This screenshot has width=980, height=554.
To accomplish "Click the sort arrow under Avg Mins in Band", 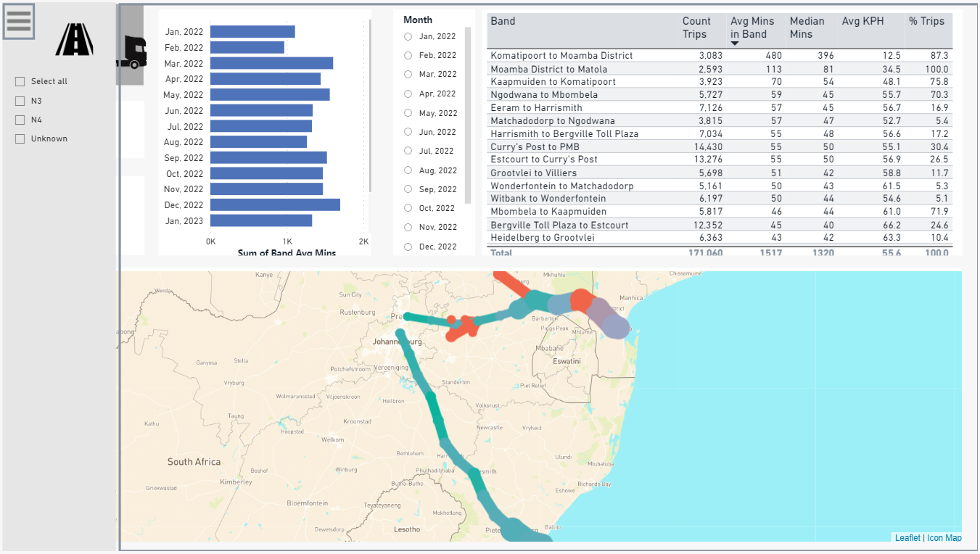I will pos(735,44).
